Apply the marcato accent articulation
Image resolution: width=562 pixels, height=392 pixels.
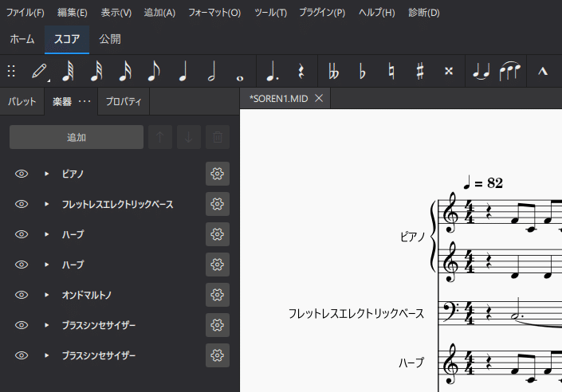543,71
